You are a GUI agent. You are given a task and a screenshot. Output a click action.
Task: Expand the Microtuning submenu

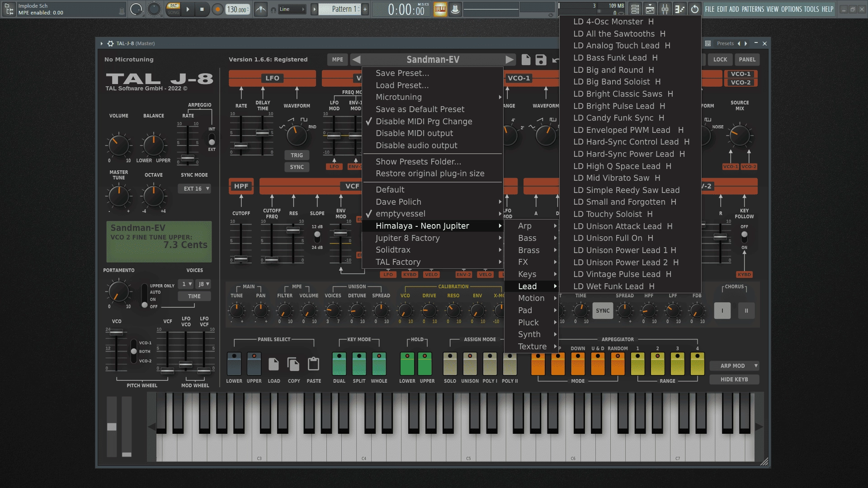pos(433,97)
